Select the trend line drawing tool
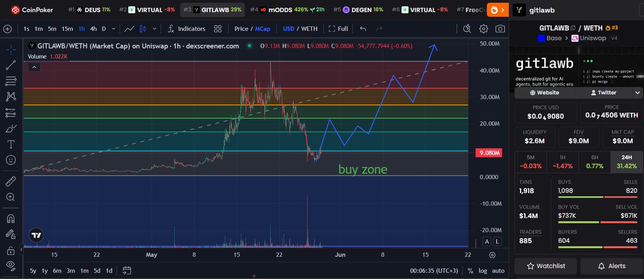 point(11,65)
